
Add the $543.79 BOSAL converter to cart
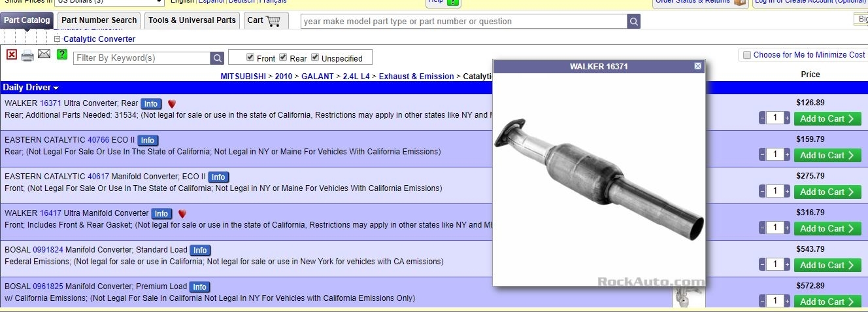tap(827, 265)
